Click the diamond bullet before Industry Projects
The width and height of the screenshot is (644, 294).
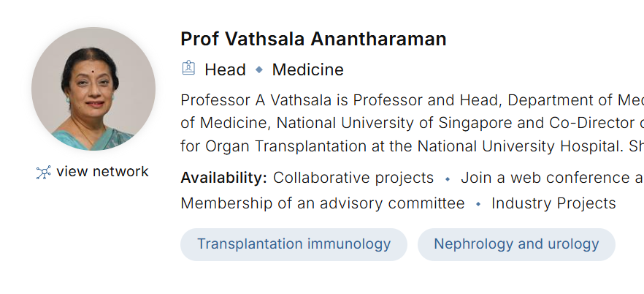pos(478,204)
